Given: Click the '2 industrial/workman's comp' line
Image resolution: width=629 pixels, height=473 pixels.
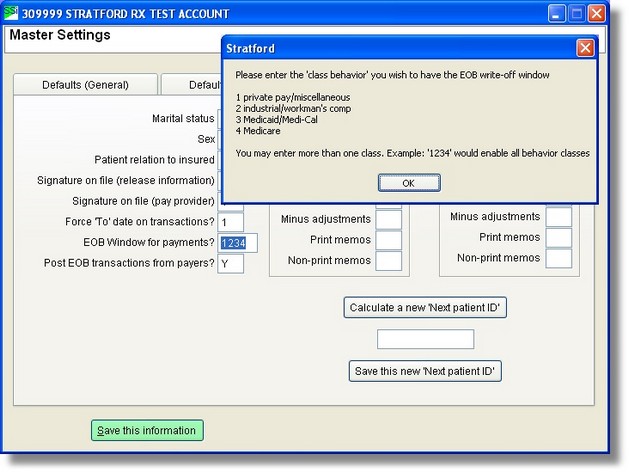Looking at the screenshot, I should pos(293,108).
